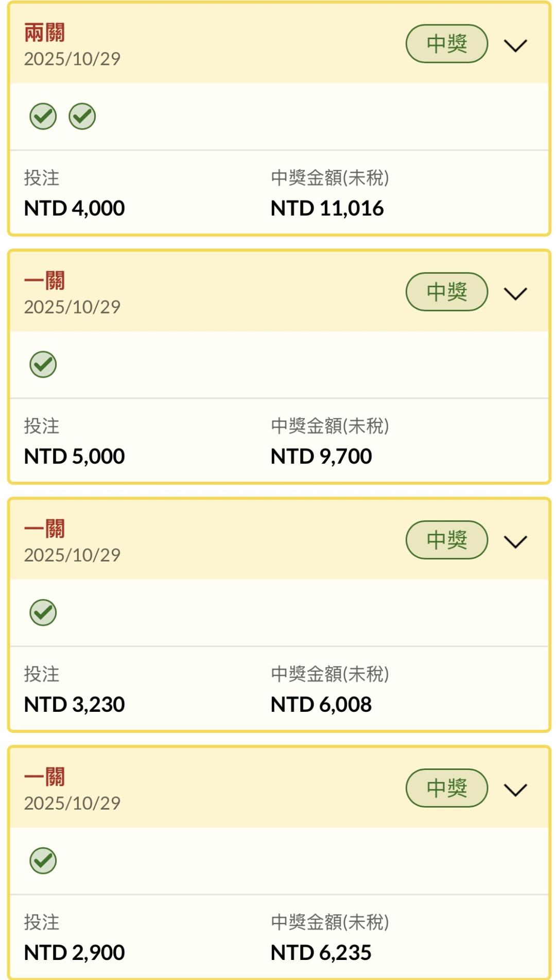Click winning amount NTD 9,700

click(x=321, y=457)
